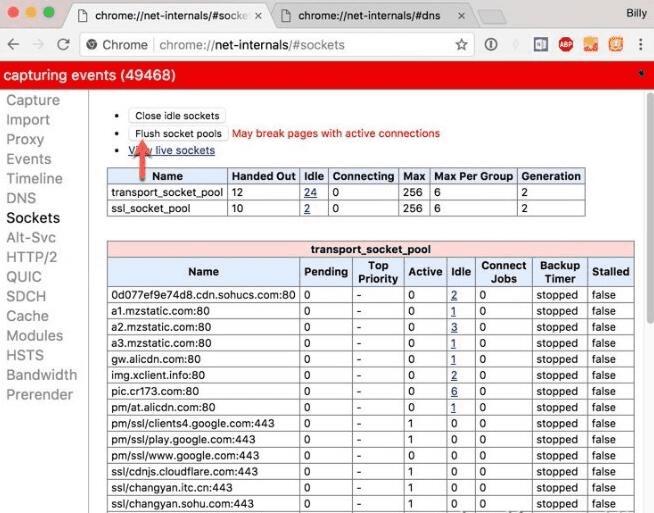This screenshot has height=513, width=654.
Task: Open the DNS section in sidebar
Action: pyautogui.click(x=21, y=198)
